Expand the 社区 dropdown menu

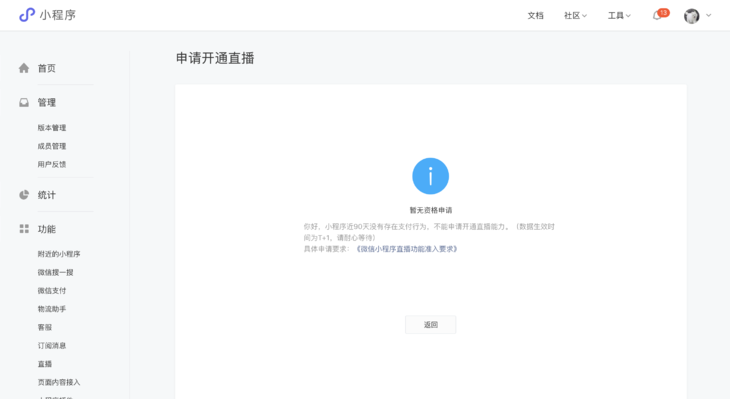(575, 16)
